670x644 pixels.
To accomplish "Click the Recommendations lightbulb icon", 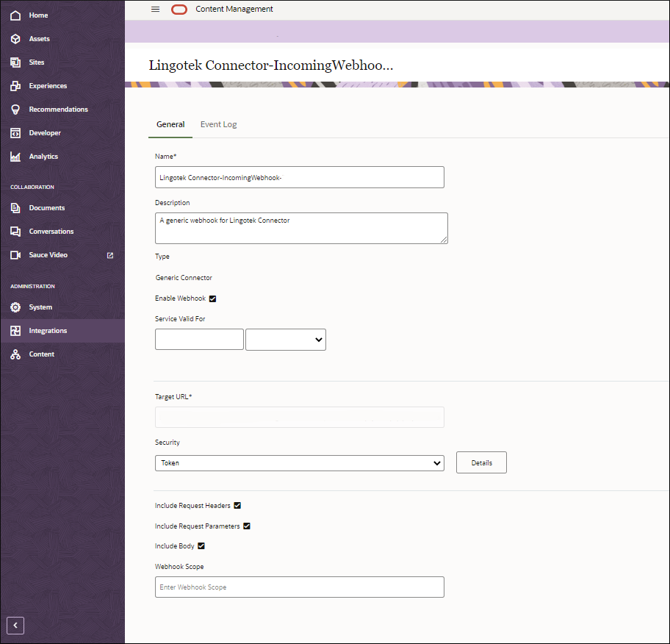I will click(x=15, y=110).
